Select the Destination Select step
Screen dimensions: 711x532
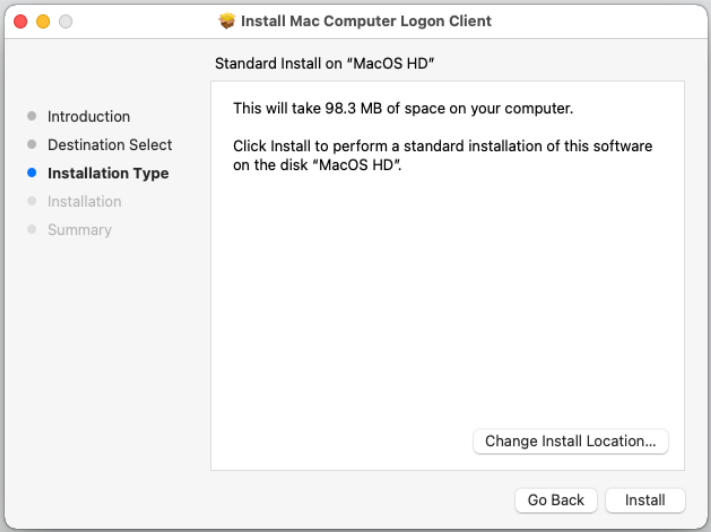coord(110,145)
